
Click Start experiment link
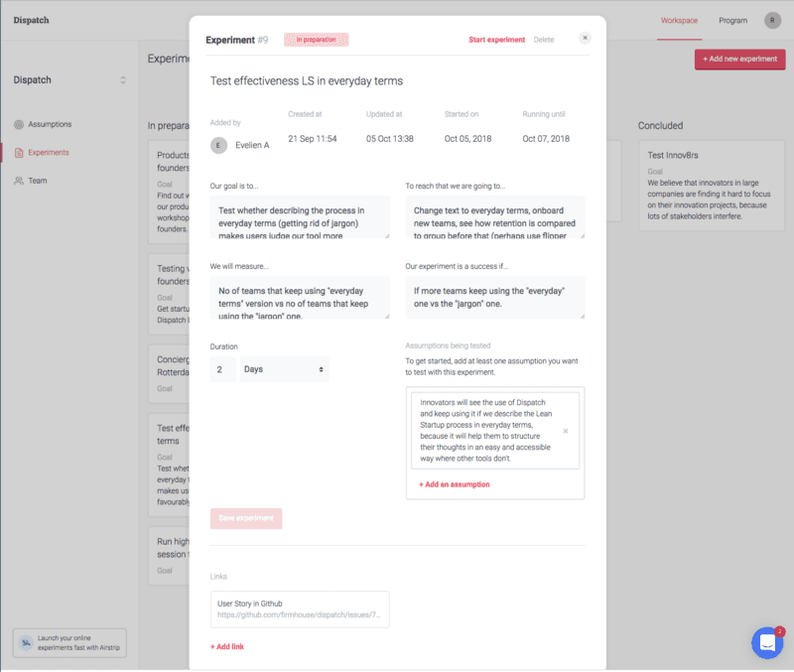497,40
